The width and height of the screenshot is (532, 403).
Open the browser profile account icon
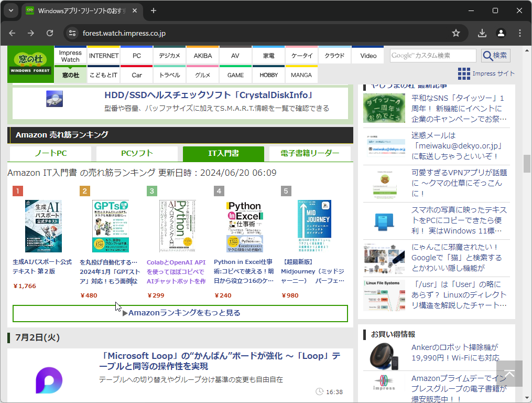[501, 33]
